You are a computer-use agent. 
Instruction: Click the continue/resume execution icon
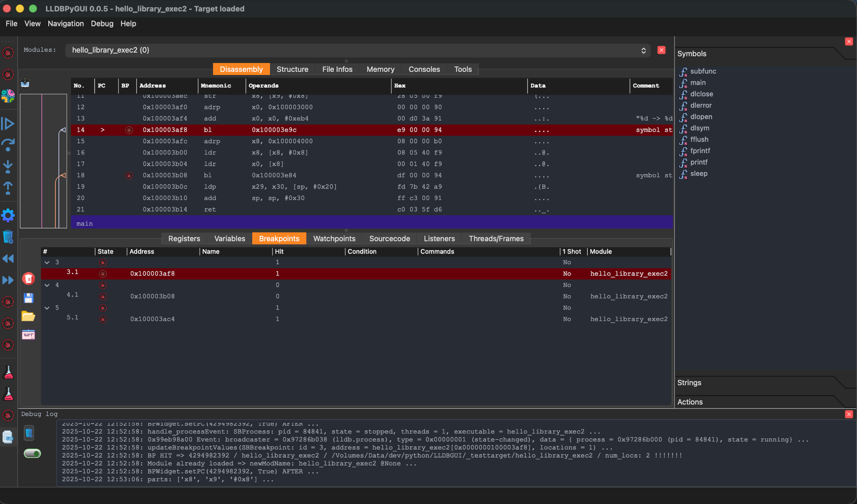coord(8,124)
